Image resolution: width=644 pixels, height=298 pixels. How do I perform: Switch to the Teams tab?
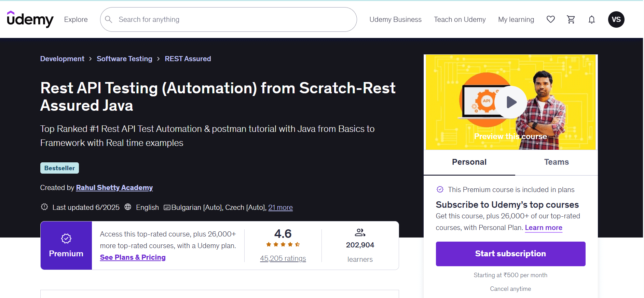pyautogui.click(x=556, y=162)
